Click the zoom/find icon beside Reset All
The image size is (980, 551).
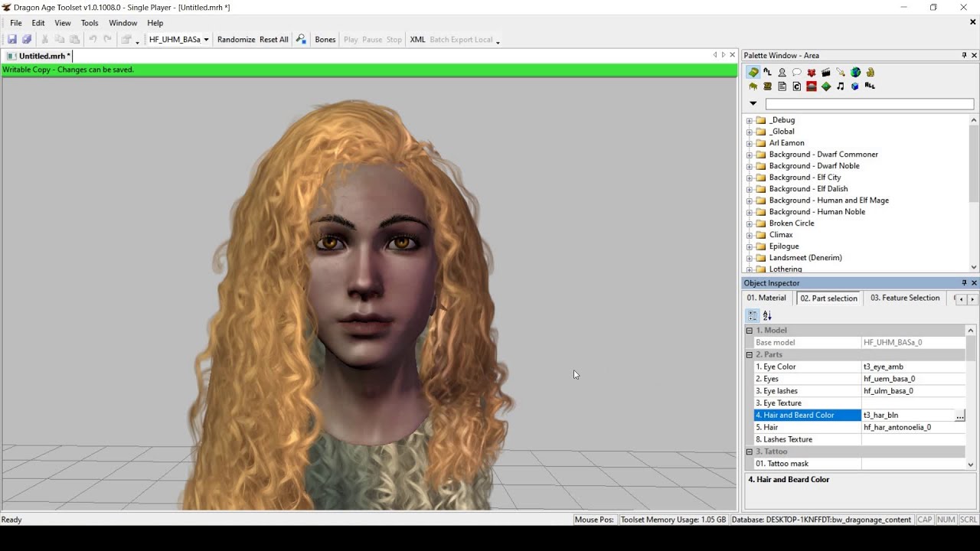click(x=301, y=40)
